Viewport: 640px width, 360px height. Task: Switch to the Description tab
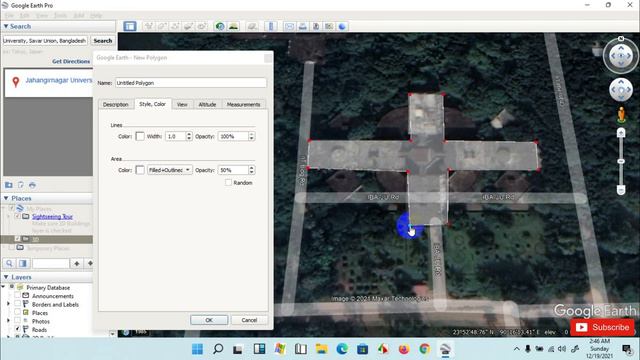click(116, 104)
